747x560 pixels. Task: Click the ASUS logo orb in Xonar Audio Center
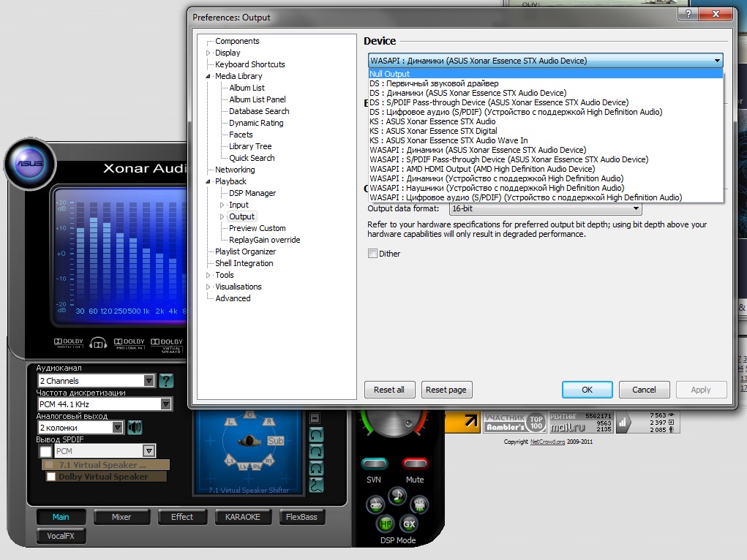tap(30, 164)
